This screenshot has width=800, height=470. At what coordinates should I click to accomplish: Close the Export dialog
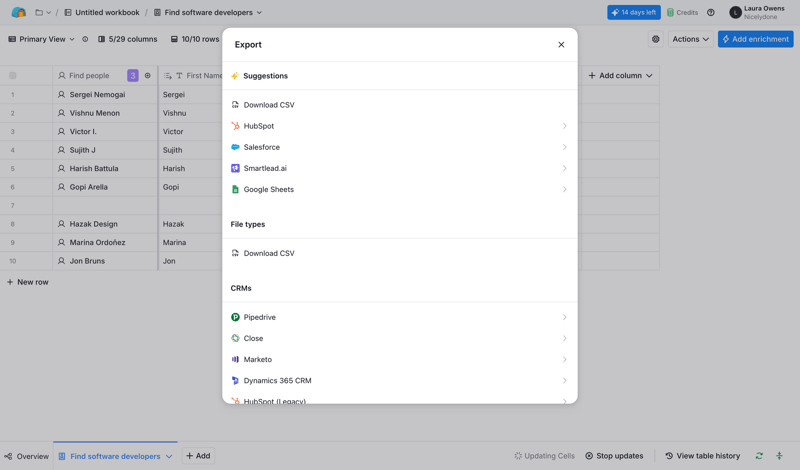point(561,44)
